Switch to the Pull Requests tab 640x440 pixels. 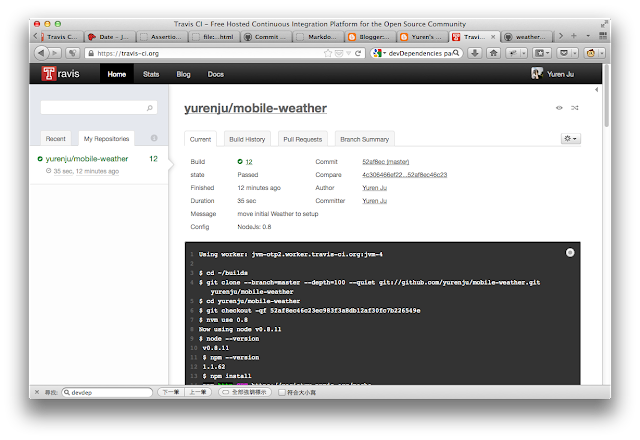[302, 138]
